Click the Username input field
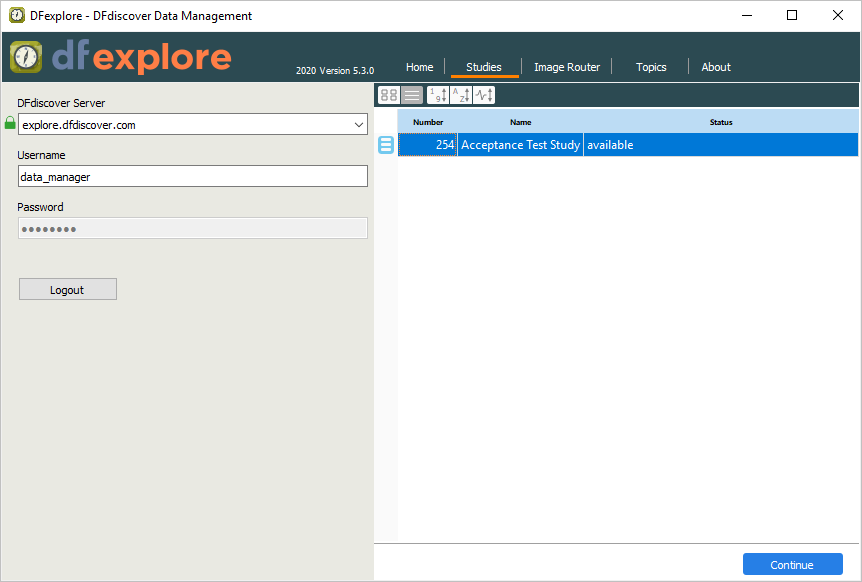This screenshot has width=862, height=582. 193,176
